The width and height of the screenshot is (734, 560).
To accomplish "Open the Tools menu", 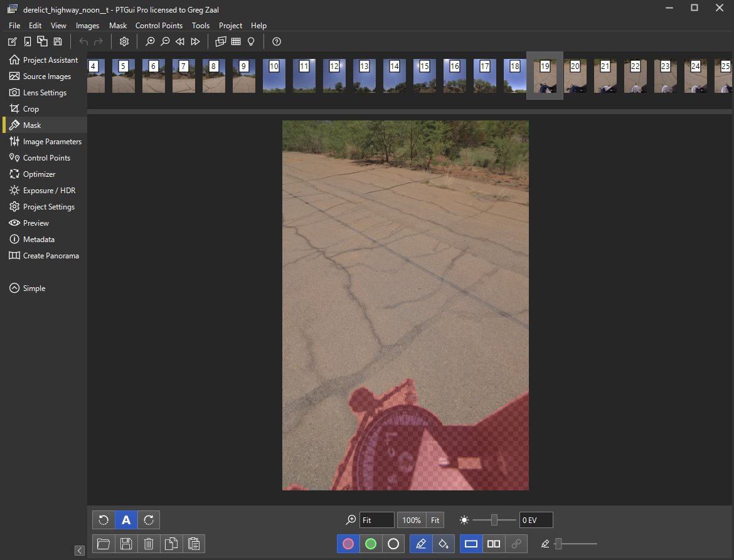I will pos(200,25).
